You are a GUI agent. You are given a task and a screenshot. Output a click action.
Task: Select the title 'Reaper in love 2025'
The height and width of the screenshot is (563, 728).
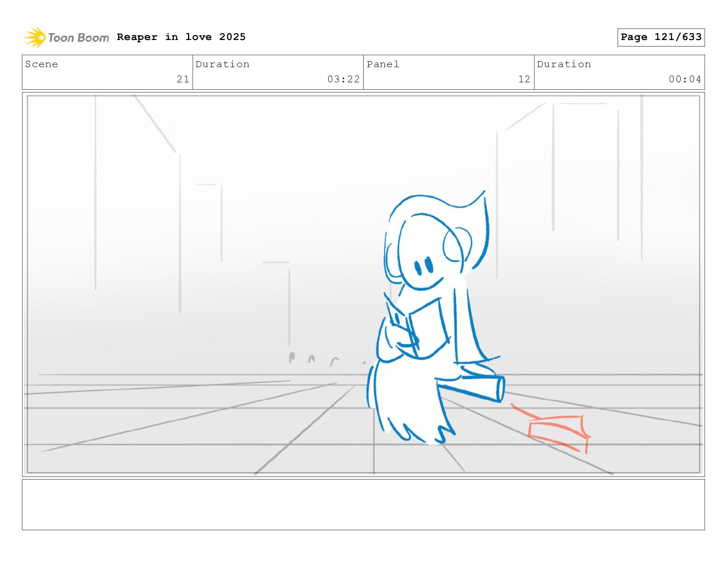[x=181, y=37]
